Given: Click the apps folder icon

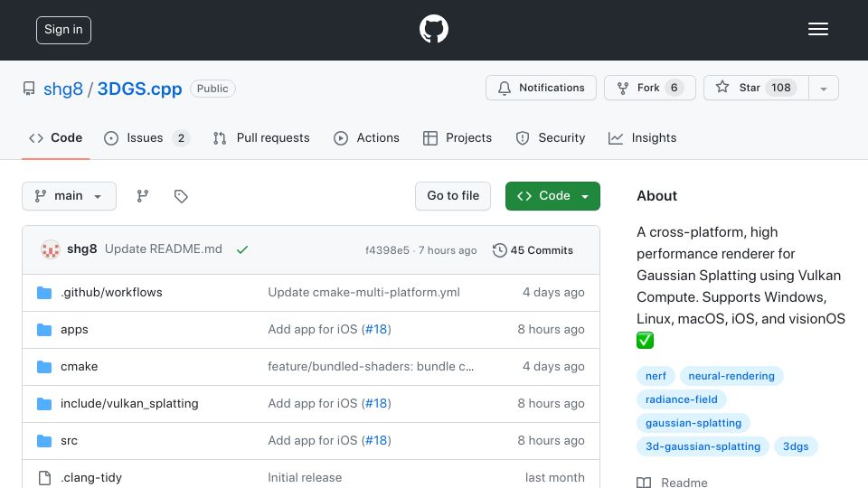Looking at the screenshot, I should click(44, 330).
